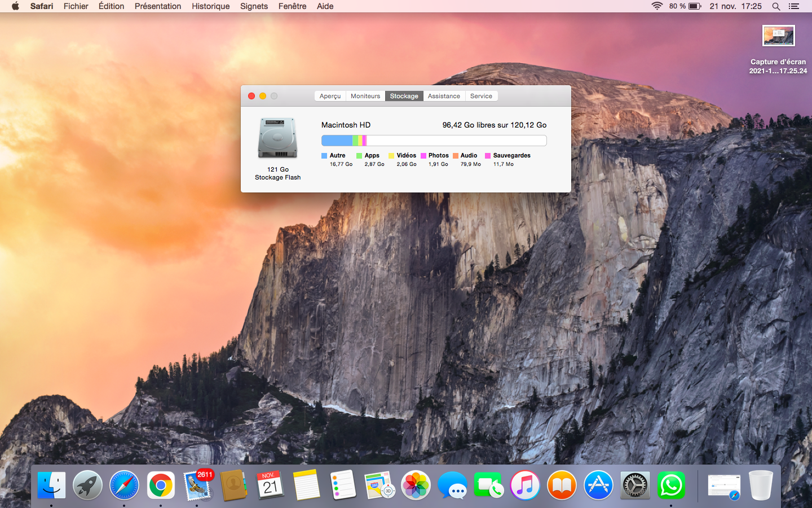Screen dimensions: 812x508
Task: Open the Photos app in dock
Action: click(416, 485)
